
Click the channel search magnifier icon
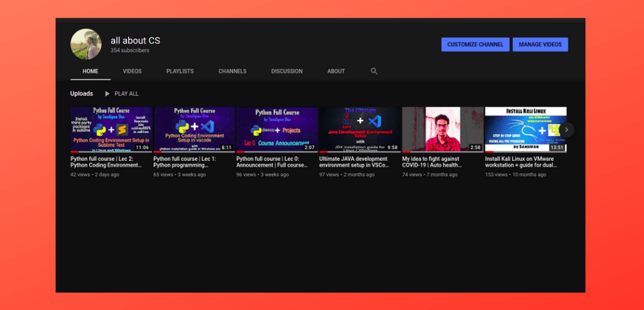[x=374, y=71]
